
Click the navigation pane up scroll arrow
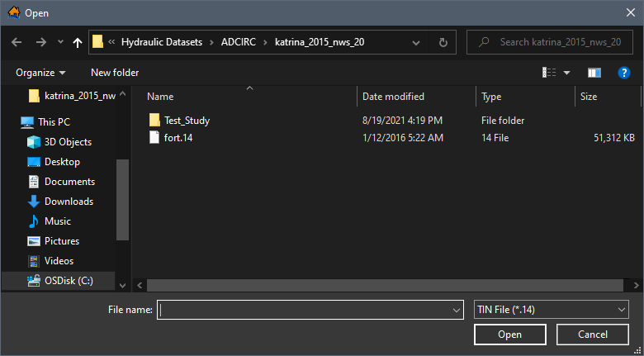click(x=122, y=94)
